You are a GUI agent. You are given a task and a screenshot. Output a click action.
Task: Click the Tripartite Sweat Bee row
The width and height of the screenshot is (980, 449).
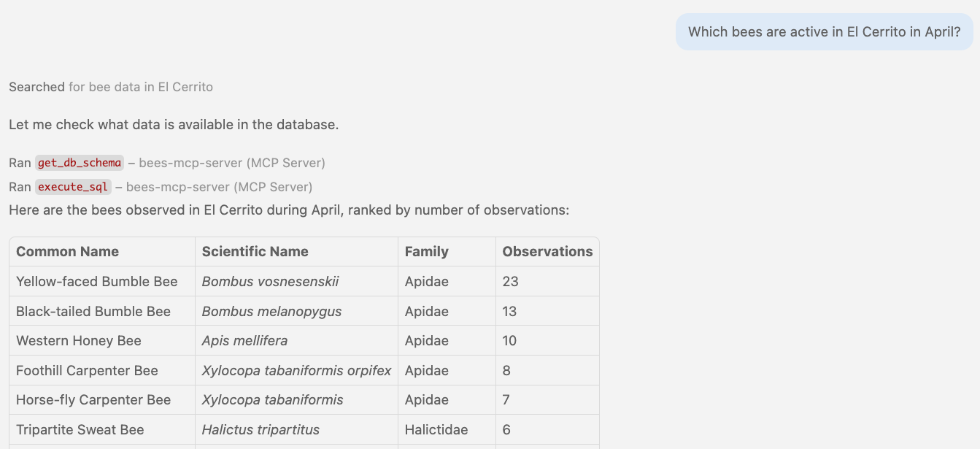(x=78, y=429)
